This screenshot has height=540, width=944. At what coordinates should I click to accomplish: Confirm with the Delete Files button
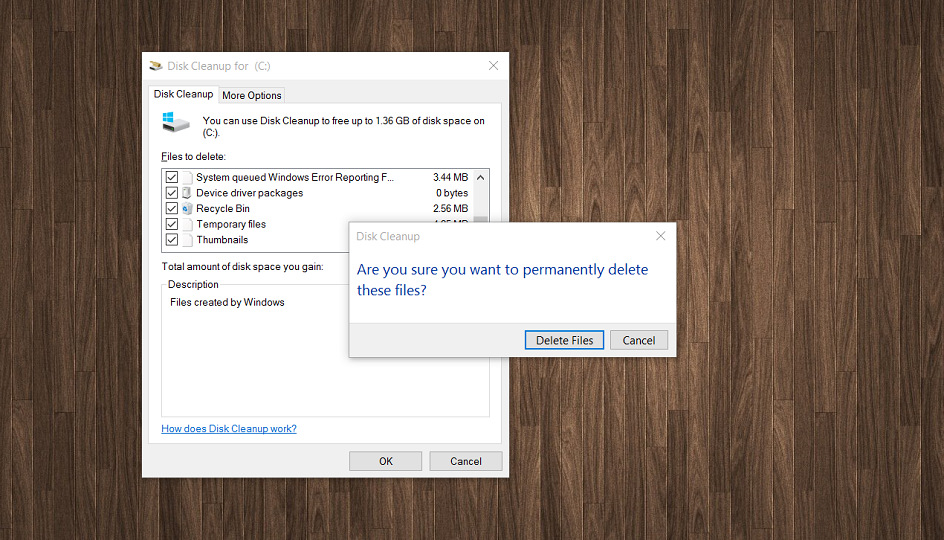coord(564,340)
